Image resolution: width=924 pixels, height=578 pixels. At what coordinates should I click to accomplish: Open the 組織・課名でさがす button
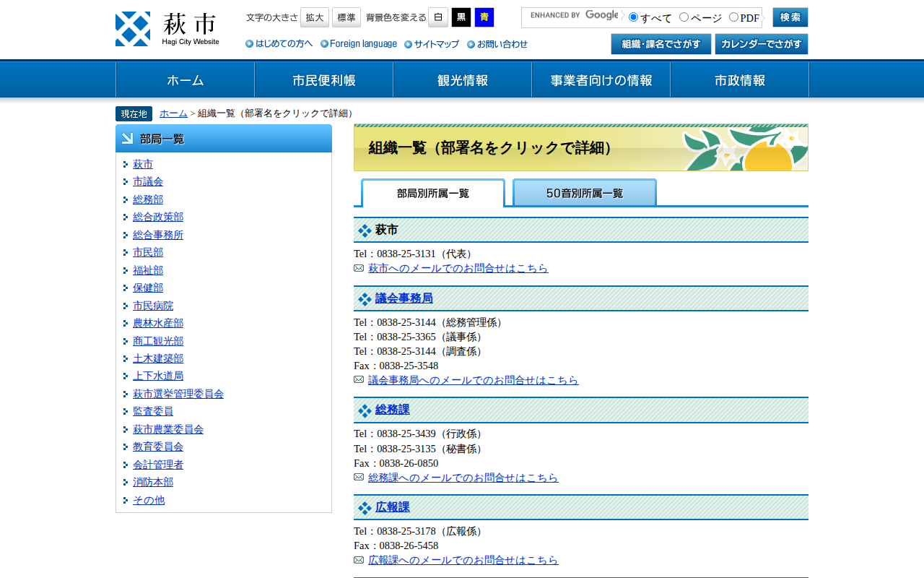pyautogui.click(x=661, y=44)
